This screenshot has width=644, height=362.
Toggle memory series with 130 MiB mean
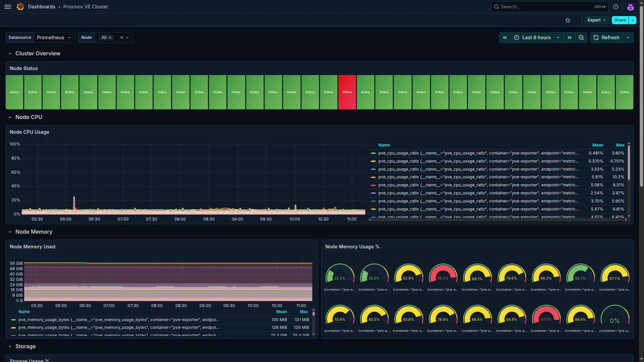click(x=119, y=320)
